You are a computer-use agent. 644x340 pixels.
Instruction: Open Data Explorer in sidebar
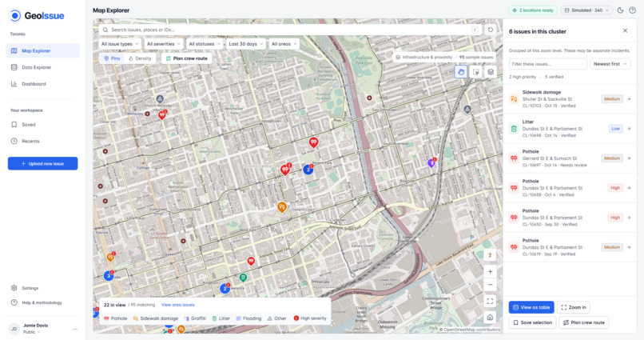tap(43, 67)
